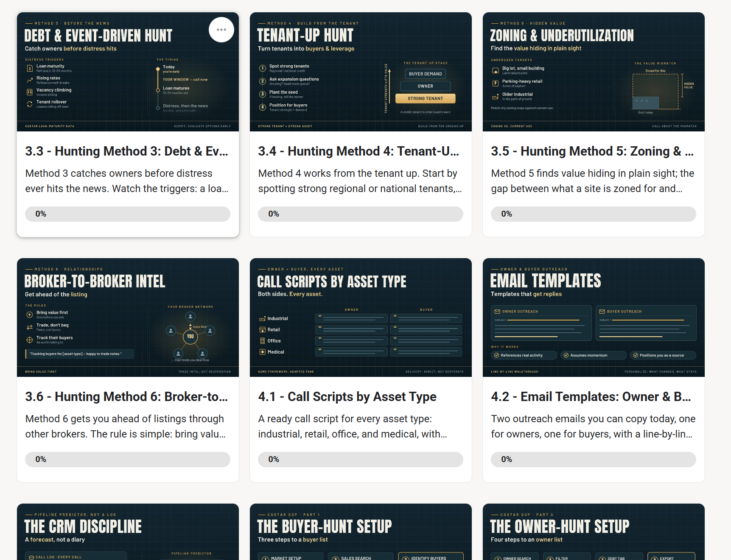Viewport: 731px width, 560px height.
Task: Open the Debt & Event-Driven Hunt thumbnail
Action: coord(128,72)
